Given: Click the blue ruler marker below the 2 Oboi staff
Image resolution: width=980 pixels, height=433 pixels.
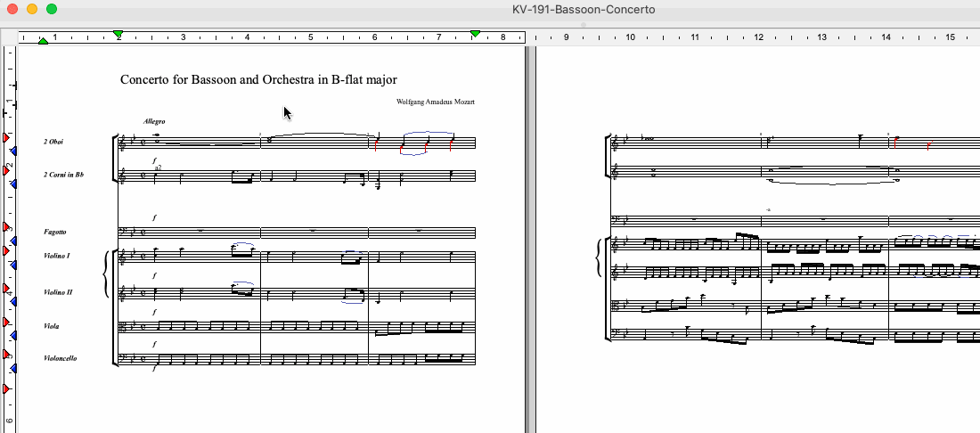Looking at the screenshot, I should click(x=13, y=151).
